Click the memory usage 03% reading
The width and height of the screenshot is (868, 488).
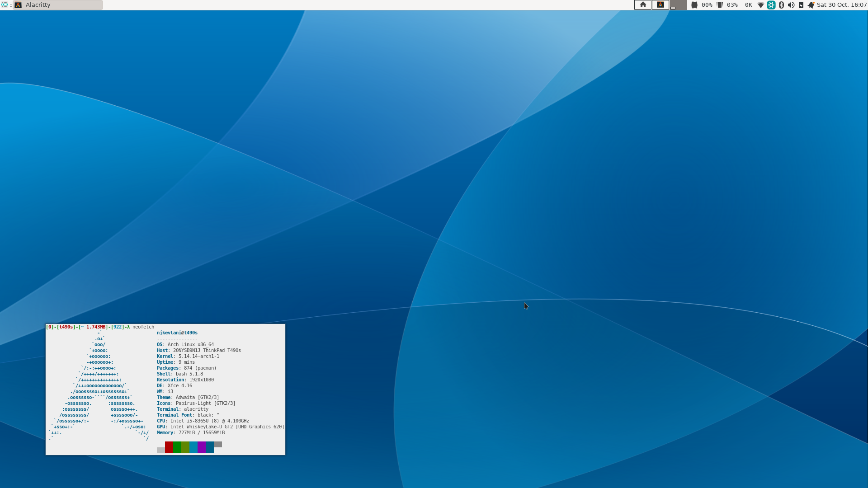click(732, 5)
